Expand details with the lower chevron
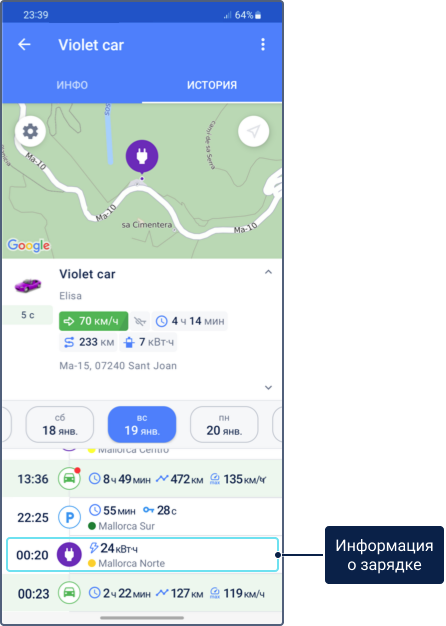 pyautogui.click(x=268, y=387)
